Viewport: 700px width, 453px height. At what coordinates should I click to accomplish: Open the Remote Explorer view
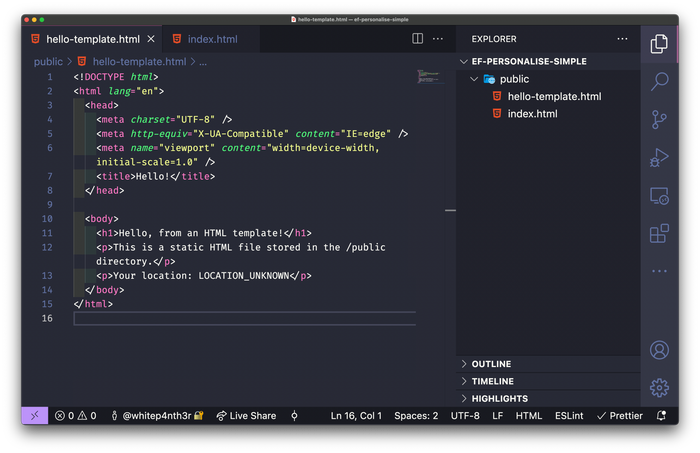(x=659, y=195)
